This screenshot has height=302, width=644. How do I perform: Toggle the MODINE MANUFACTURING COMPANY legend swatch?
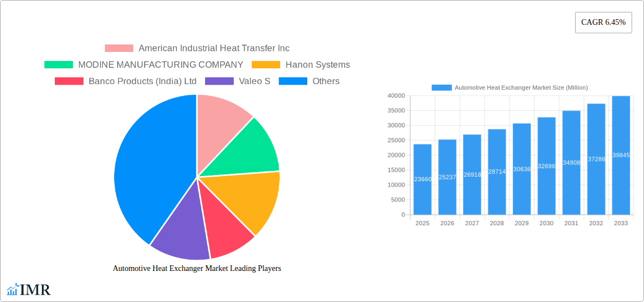click(58, 65)
